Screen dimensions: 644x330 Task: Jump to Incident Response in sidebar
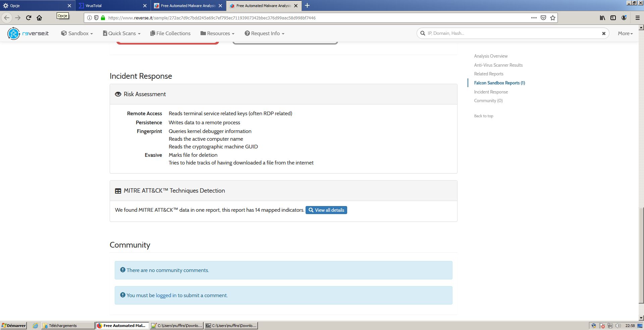(x=491, y=92)
